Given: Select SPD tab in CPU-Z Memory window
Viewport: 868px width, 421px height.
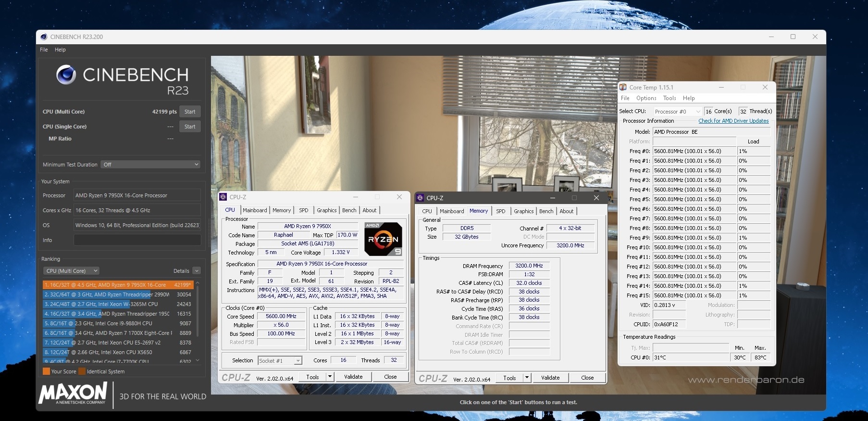Looking at the screenshot, I should 501,211.
